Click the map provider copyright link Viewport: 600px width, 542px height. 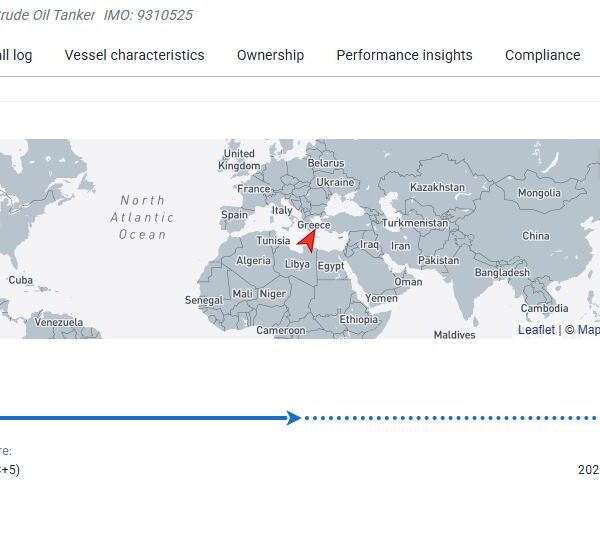click(588, 330)
